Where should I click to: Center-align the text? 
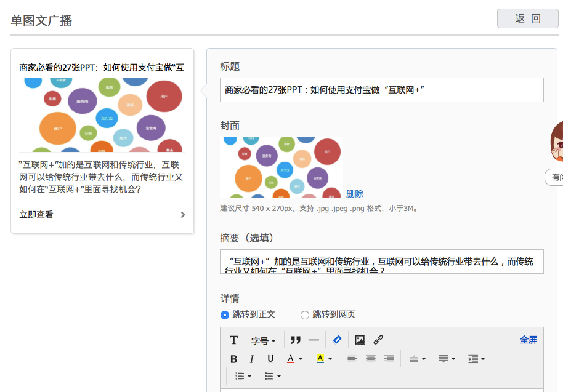click(x=371, y=359)
